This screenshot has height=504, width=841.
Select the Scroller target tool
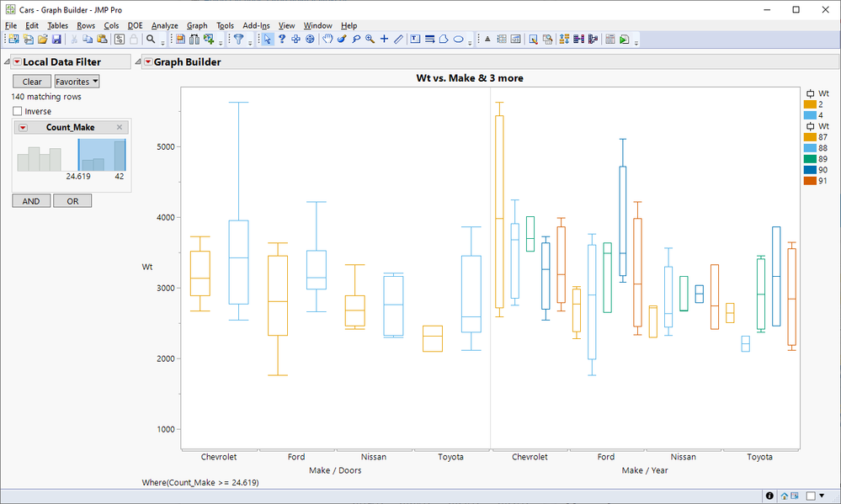click(x=310, y=40)
